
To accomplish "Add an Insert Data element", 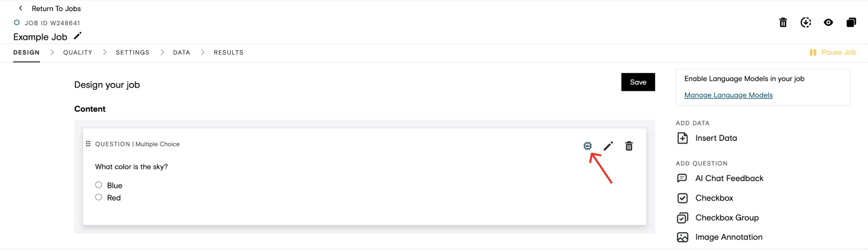I will pyautogui.click(x=707, y=138).
